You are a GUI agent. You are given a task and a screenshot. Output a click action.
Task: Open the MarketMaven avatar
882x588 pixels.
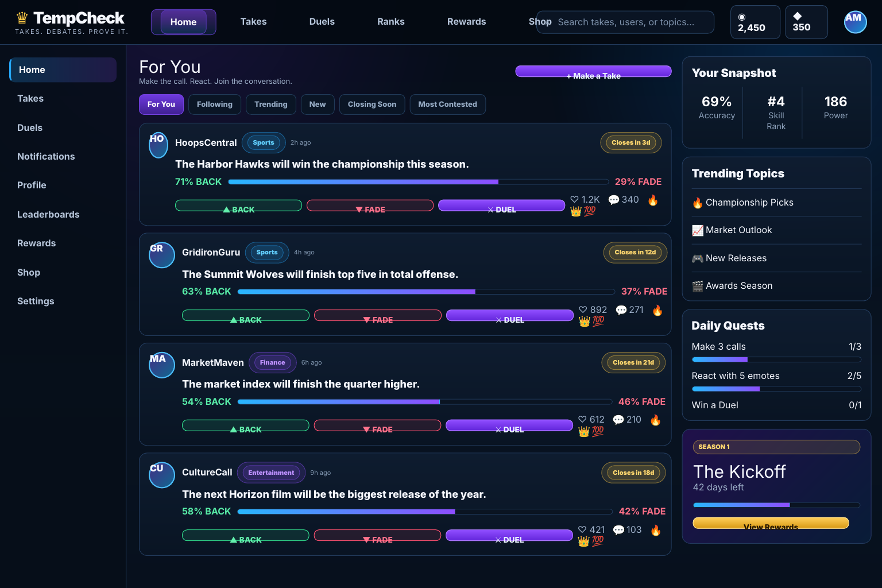tap(162, 365)
